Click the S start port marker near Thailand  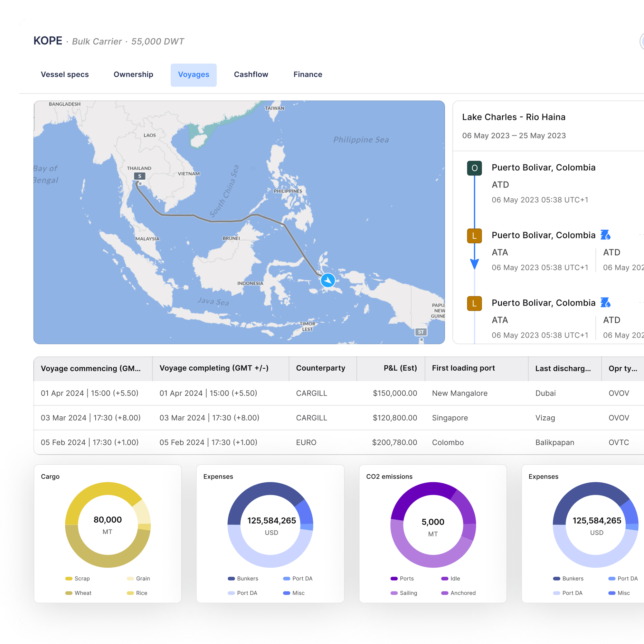click(x=140, y=176)
